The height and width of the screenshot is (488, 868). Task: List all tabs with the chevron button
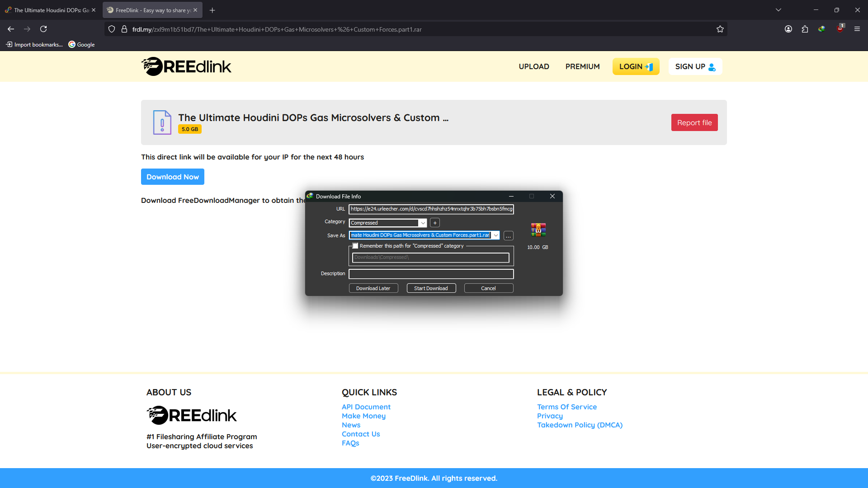coord(778,10)
